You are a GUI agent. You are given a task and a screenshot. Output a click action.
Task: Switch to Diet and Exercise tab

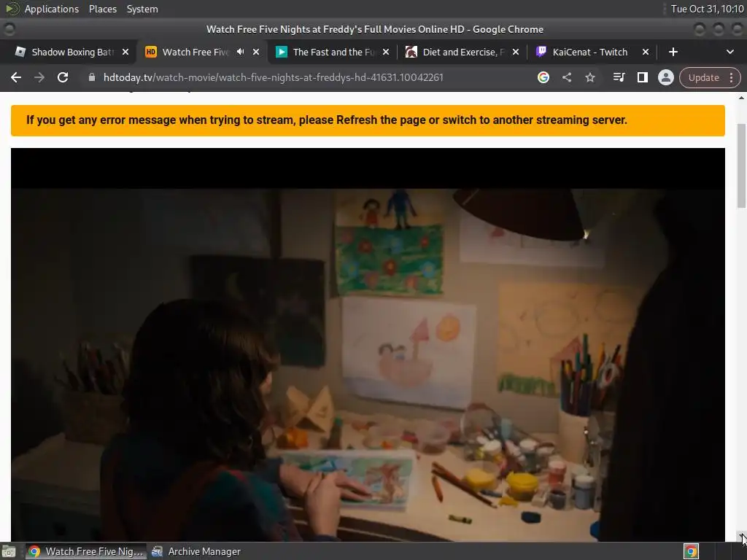(462, 52)
